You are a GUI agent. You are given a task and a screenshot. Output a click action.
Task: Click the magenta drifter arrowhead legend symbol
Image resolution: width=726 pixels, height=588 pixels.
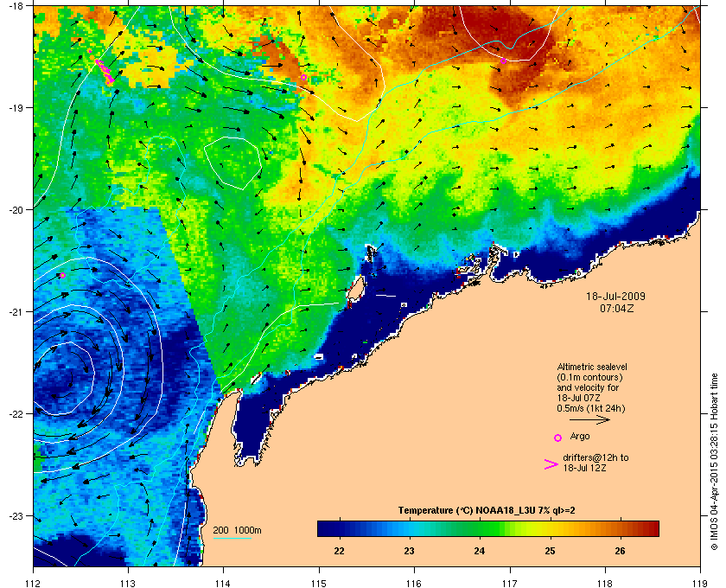pyautogui.click(x=551, y=464)
